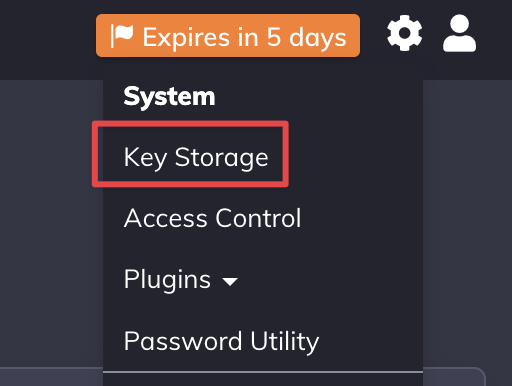512x386 pixels.
Task: Click the word 'Control' in Access Control
Action: pos(258,218)
